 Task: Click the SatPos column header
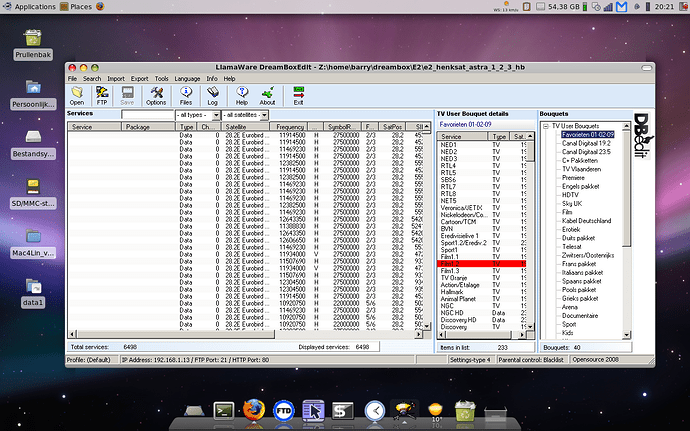pyautogui.click(x=392, y=127)
